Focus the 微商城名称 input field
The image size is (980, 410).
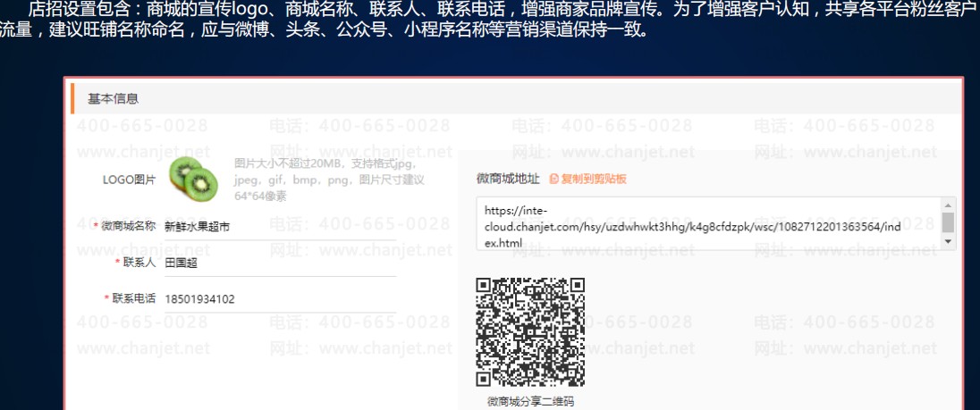[280, 227]
